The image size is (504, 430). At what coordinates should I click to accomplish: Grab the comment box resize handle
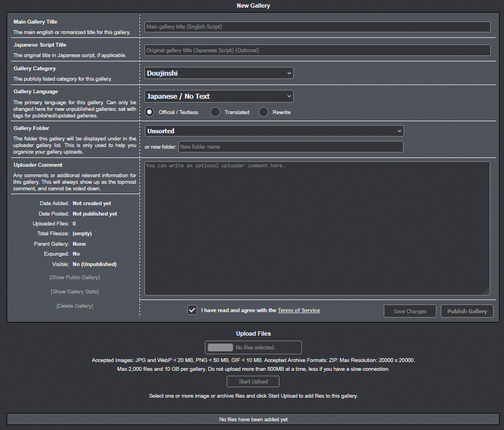click(486, 291)
